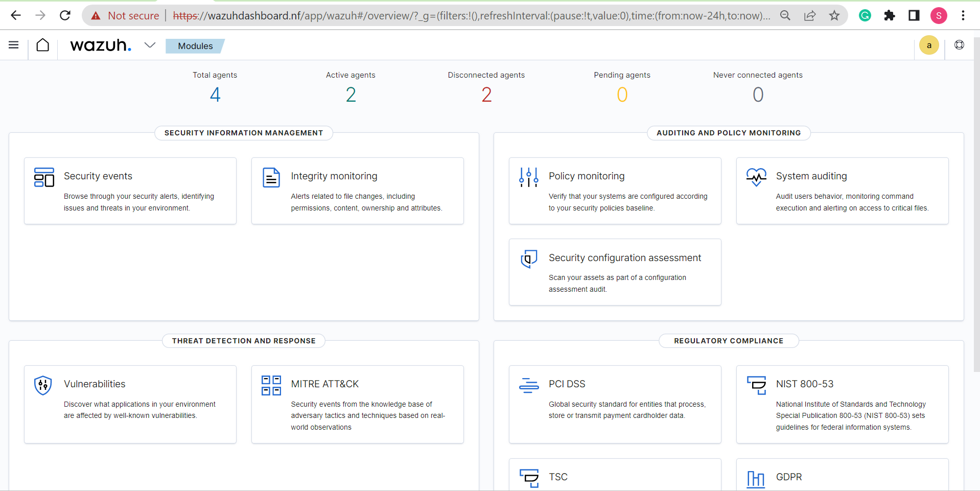
Task: Open the Integrity monitoring module
Action: point(358,191)
